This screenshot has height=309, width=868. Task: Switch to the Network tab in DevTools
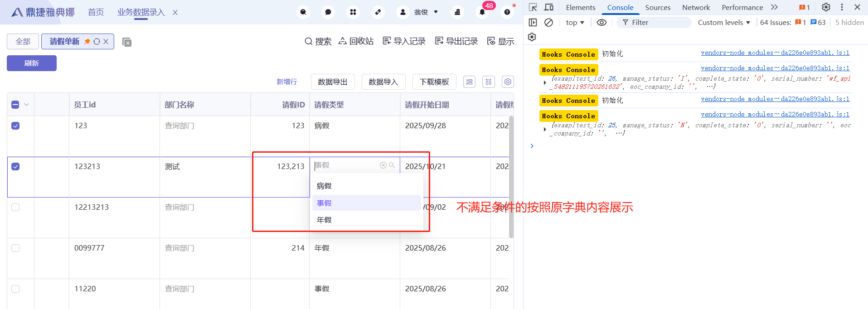[x=696, y=7]
